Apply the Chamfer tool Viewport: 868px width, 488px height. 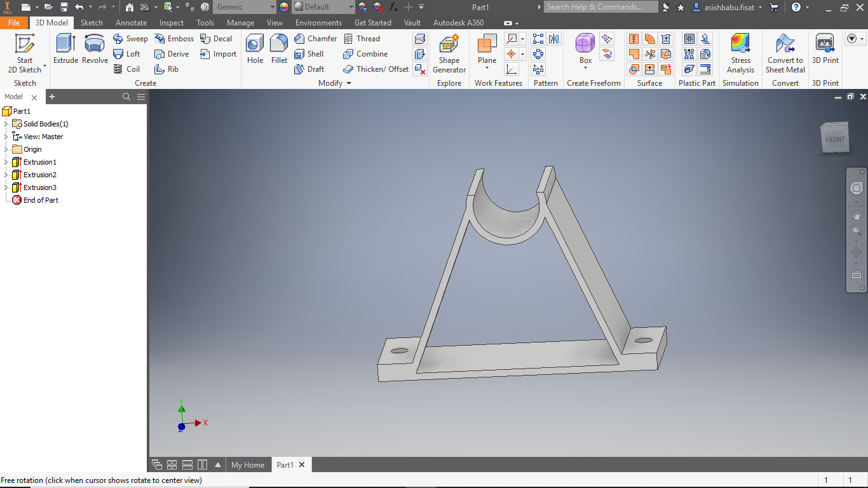[315, 39]
